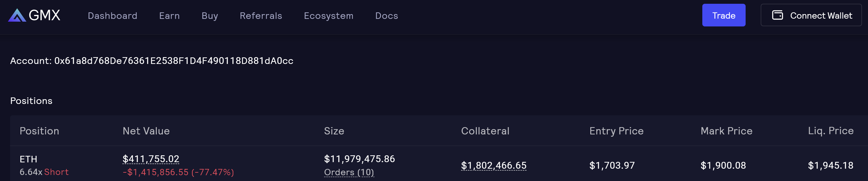Connect a wallet to the app
Viewport: 868px width, 181px height.
[810, 15]
